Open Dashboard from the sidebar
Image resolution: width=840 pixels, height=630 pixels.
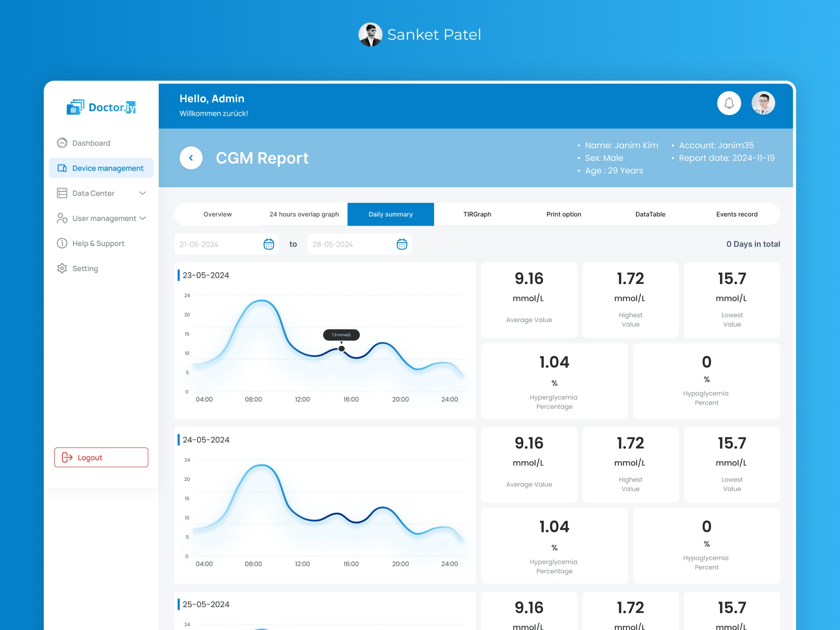[101, 143]
